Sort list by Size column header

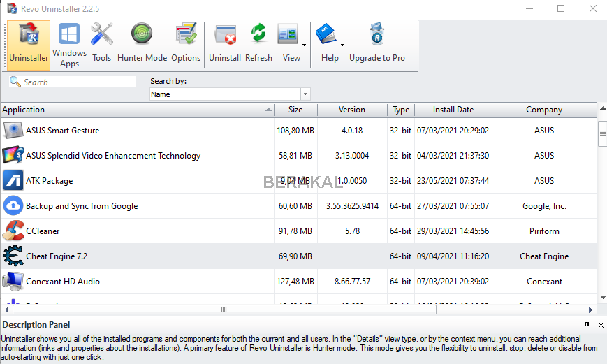295,110
